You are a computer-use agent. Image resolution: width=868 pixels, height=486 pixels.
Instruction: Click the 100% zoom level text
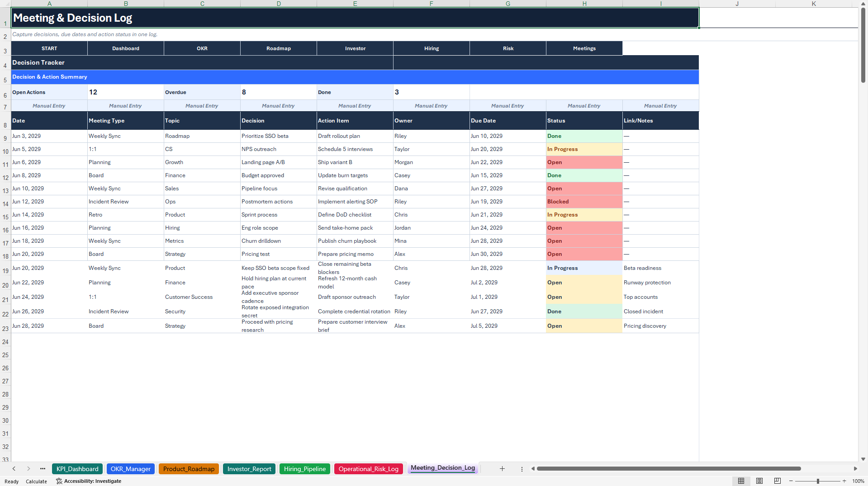click(x=858, y=481)
